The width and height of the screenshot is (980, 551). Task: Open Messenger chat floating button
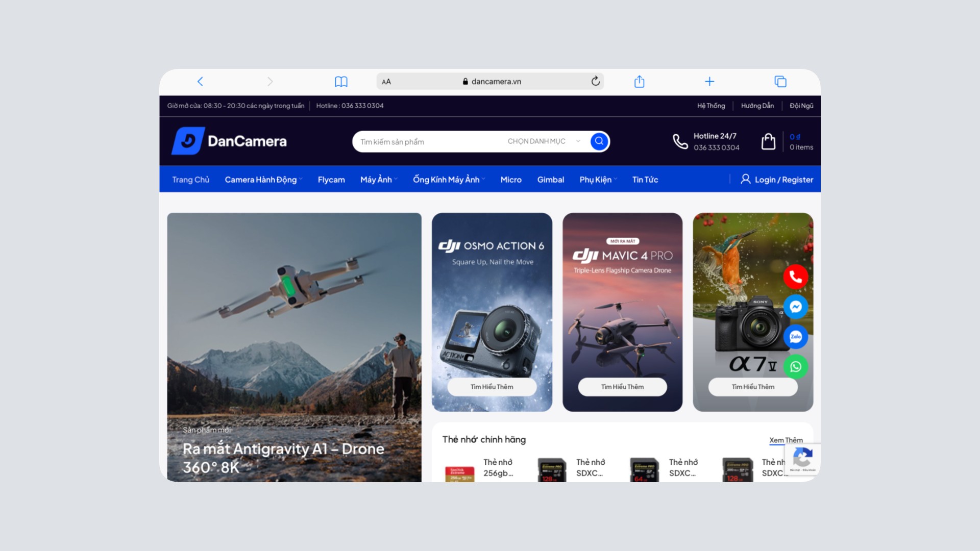(795, 307)
